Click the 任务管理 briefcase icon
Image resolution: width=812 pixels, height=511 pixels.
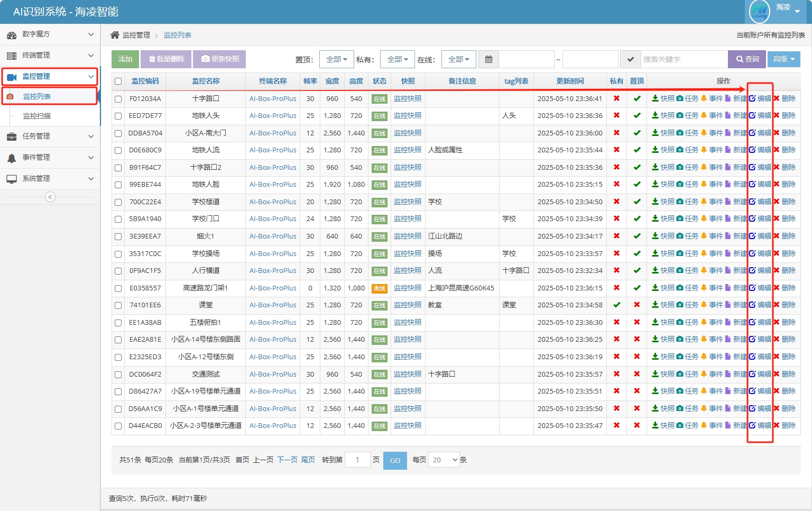coord(12,136)
